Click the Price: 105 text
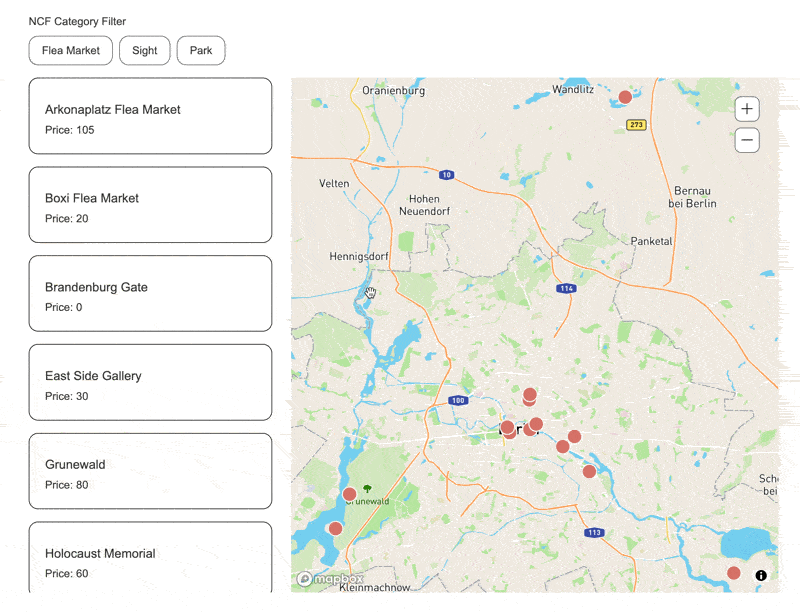Image resolution: width=800 pixels, height=612 pixels. (x=69, y=130)
